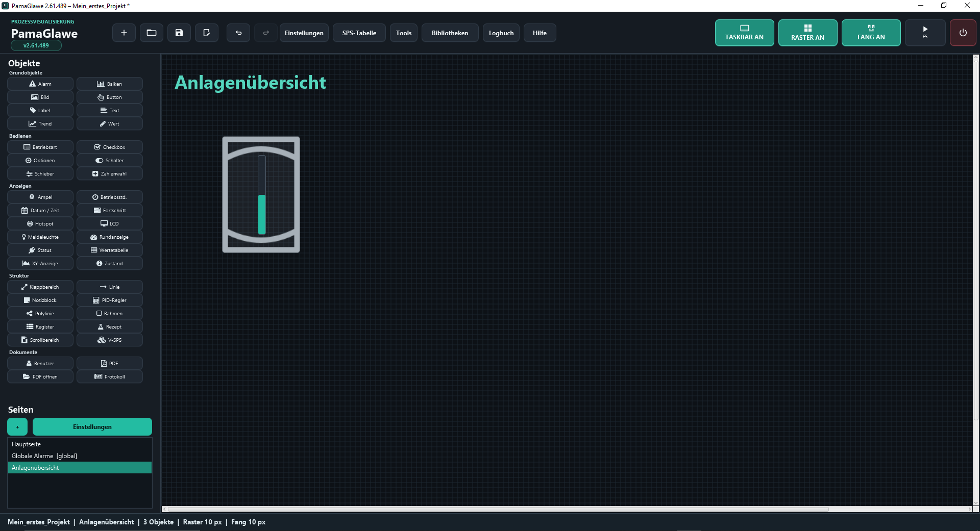Screen dimensions: 980x531
Task: Open the Hilfe menu
Action: tap(540, 33)
